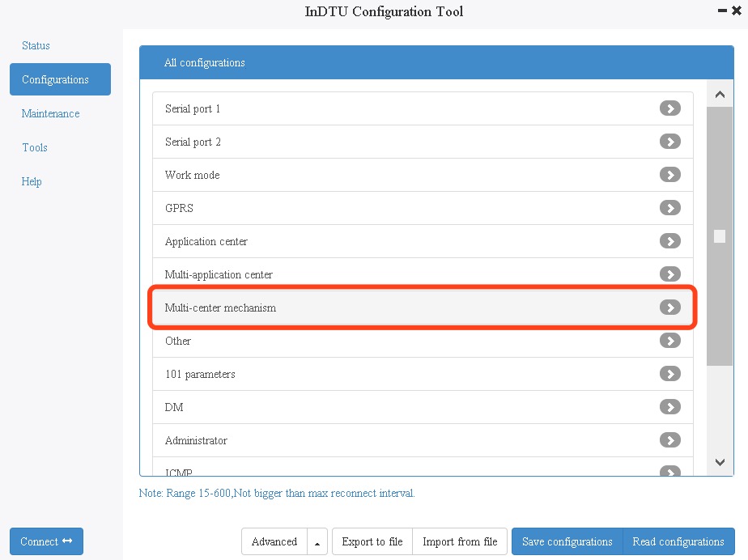Click the scrollbar thumb in configurations list
Image resolution: width=748 pixels, height=560 pixels.
719,236
